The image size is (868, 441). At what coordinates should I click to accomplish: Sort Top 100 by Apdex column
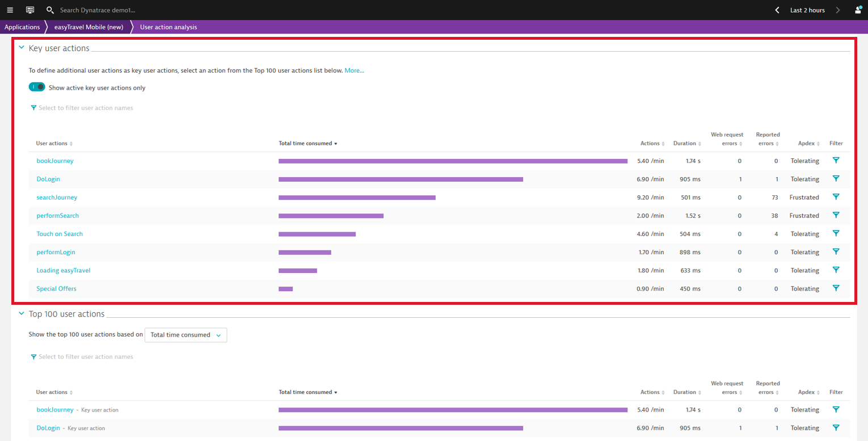click(x=809, y=392)
